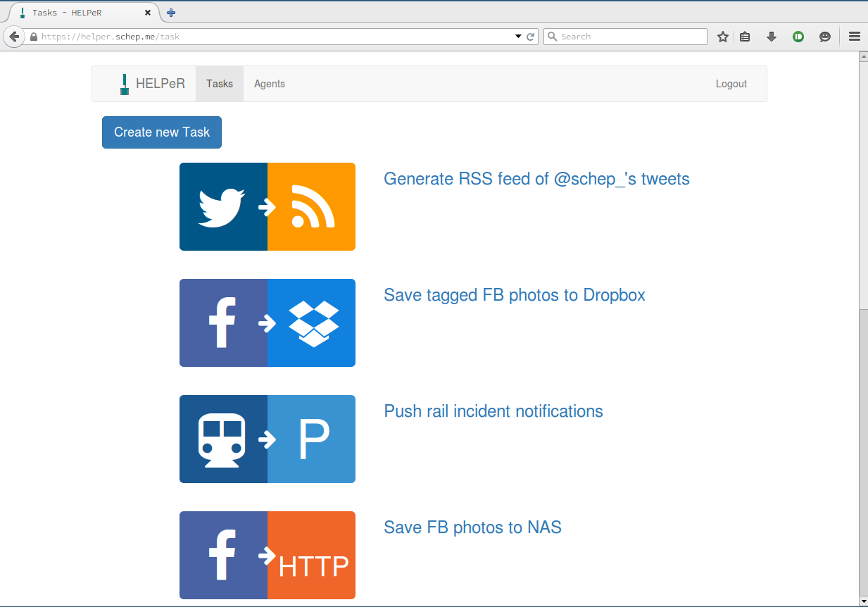This screenshot has height=607, width=868.
Task: Bookmark this page with the star icon
Action: [x=722, y=37]
